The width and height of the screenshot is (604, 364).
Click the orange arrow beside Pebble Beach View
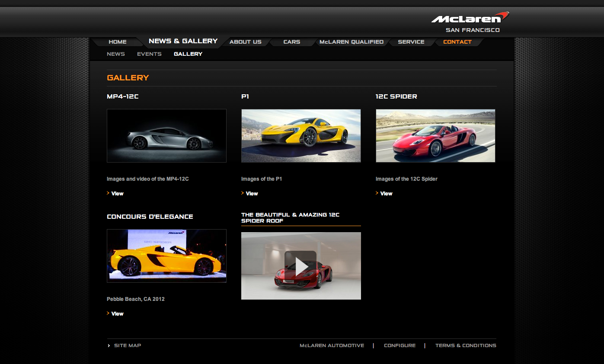coord(108,313)
